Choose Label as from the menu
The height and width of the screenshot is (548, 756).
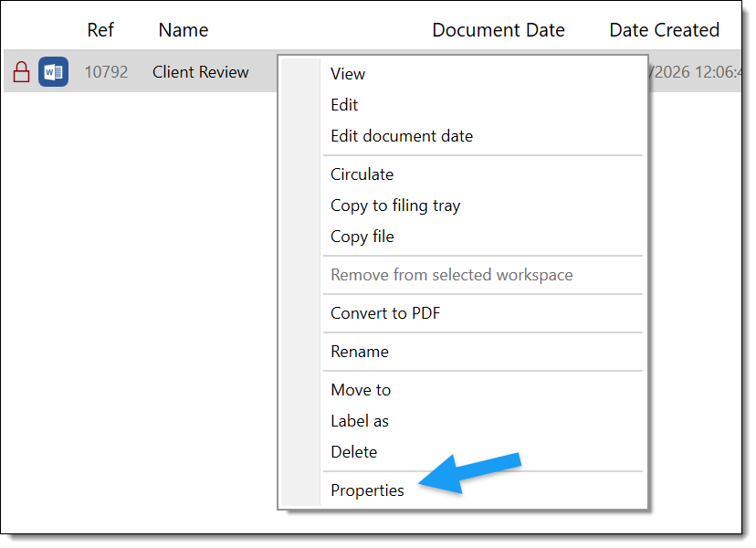[x=359, y=421]
